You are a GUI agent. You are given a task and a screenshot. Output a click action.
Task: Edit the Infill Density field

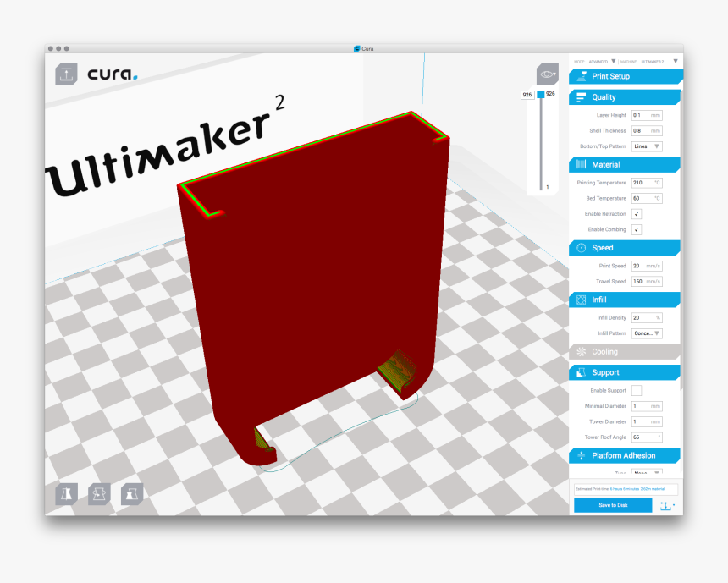point(647,318)
